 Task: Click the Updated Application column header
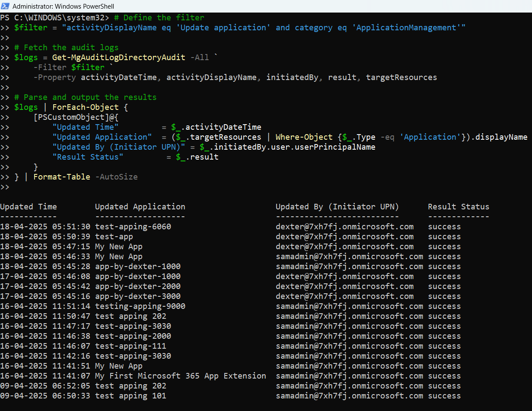coord(140,207)
